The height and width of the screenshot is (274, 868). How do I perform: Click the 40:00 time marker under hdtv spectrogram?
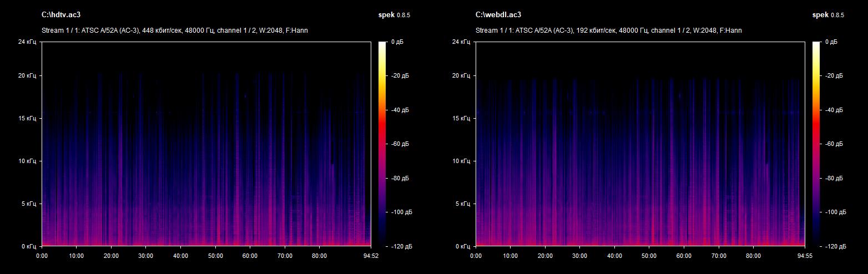(x=180, y=256)
